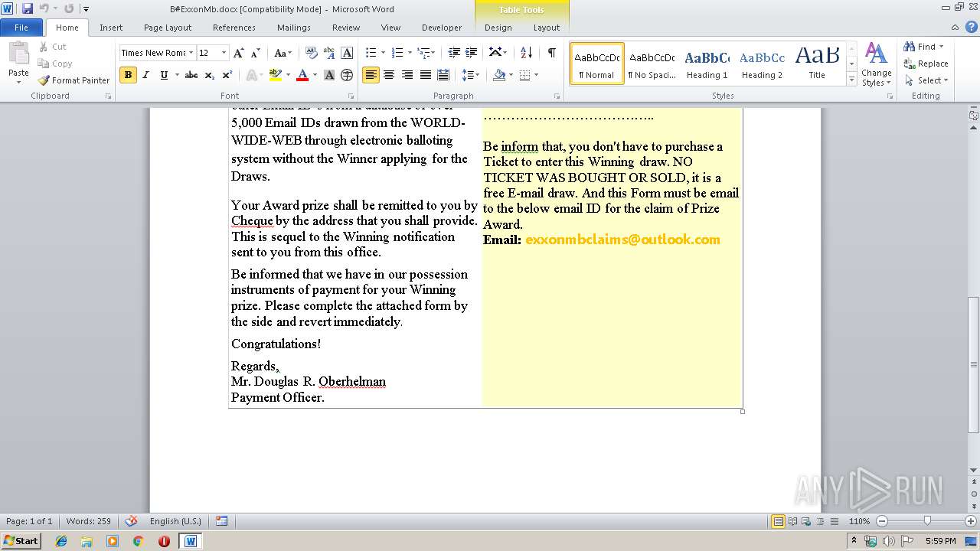The height and width of the screenshot is (551, 980).
Task: Toggle character shading on the text
Action: pos(329,75)
